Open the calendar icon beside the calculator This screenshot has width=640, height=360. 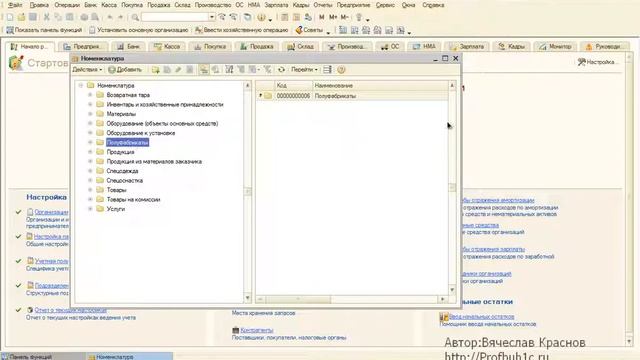[296, 17]
